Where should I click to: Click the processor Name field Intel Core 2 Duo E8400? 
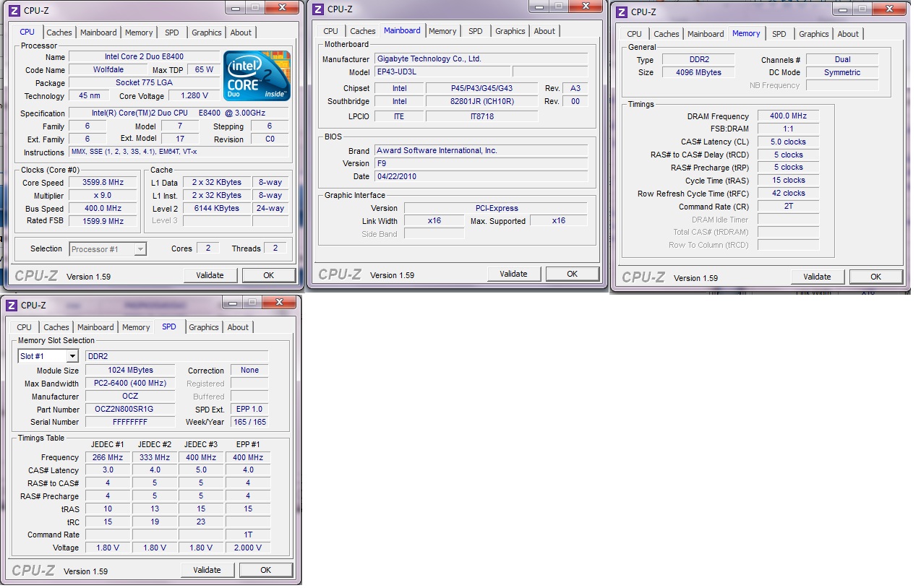click(145, 57)
